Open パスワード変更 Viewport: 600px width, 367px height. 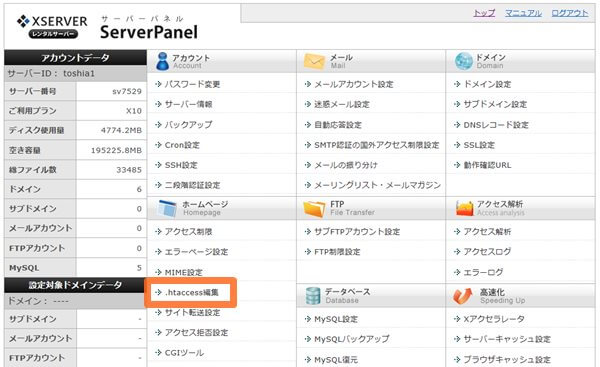tap(192, 84)
